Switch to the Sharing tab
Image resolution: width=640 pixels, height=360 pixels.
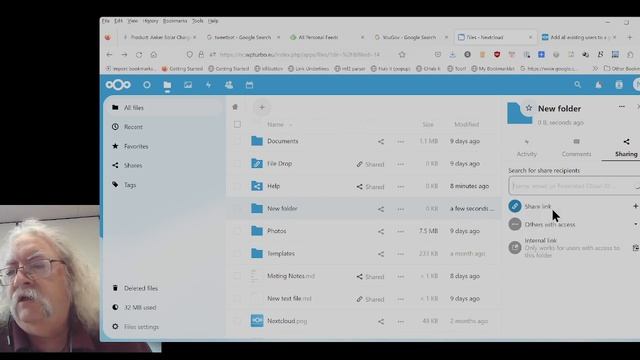pos(626,148)
